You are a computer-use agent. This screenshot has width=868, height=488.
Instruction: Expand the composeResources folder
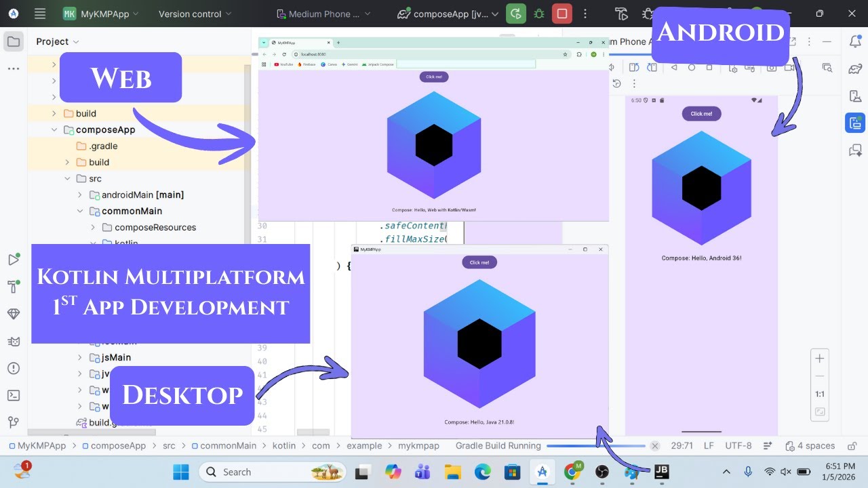tap(93, 228)
